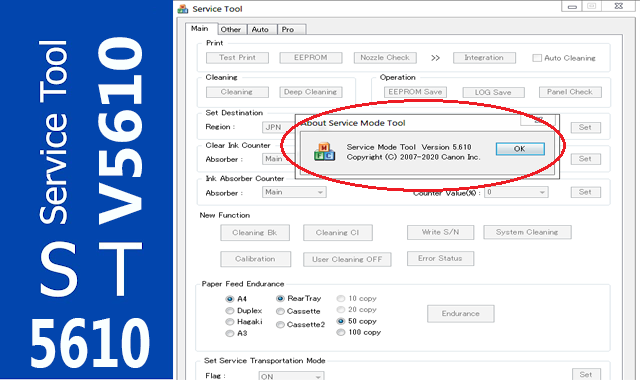The width and height of the screenshot is (640, 380).
Task: Click the double arrow next to Nozzle Check
Action: (x=435, y=58)
